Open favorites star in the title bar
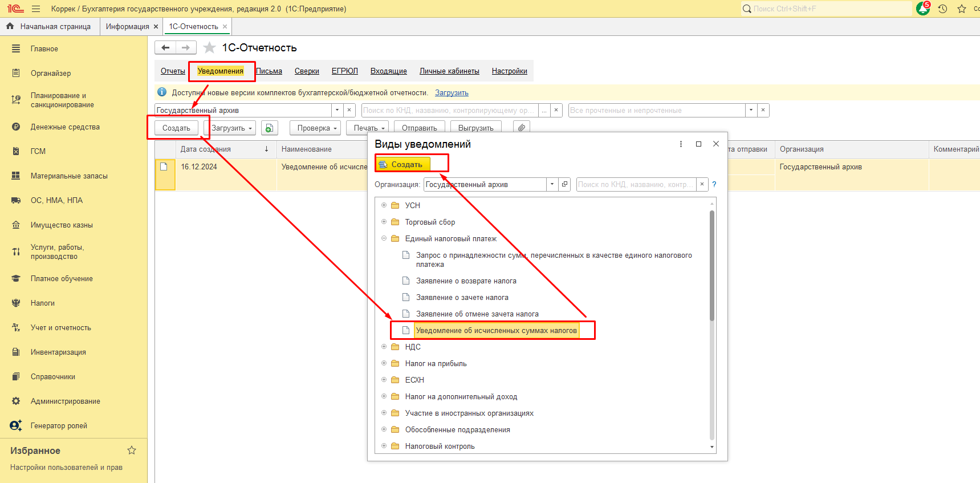The height and width of the screenshot is (483, 980). [x=962, y=9]
